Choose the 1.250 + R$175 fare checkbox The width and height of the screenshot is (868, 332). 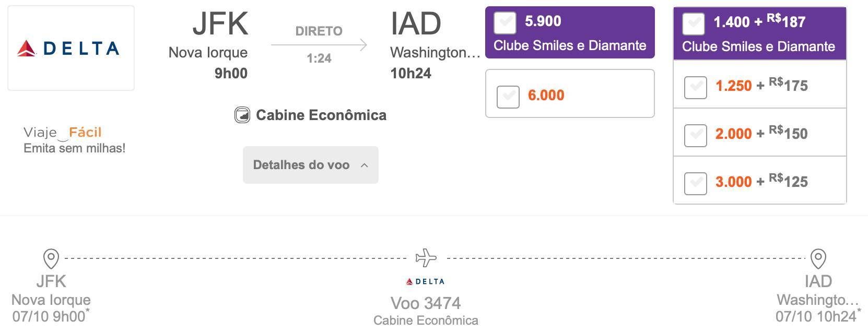pyautogui.click(x=696, y=87)
